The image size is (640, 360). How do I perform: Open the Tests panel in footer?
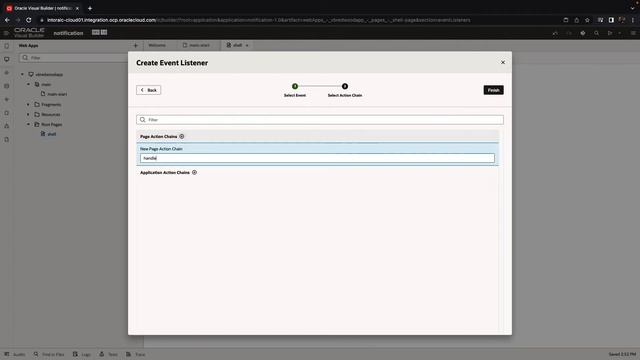[109, 354]
